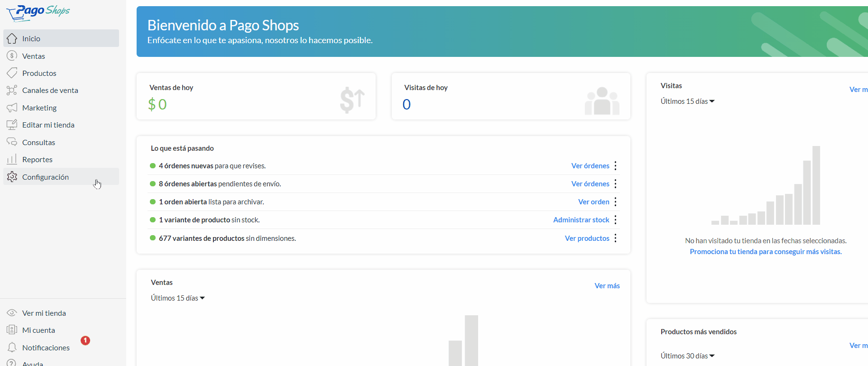Open options menu for variante sin stock row
Screen dimensions: 868x366
616,220
